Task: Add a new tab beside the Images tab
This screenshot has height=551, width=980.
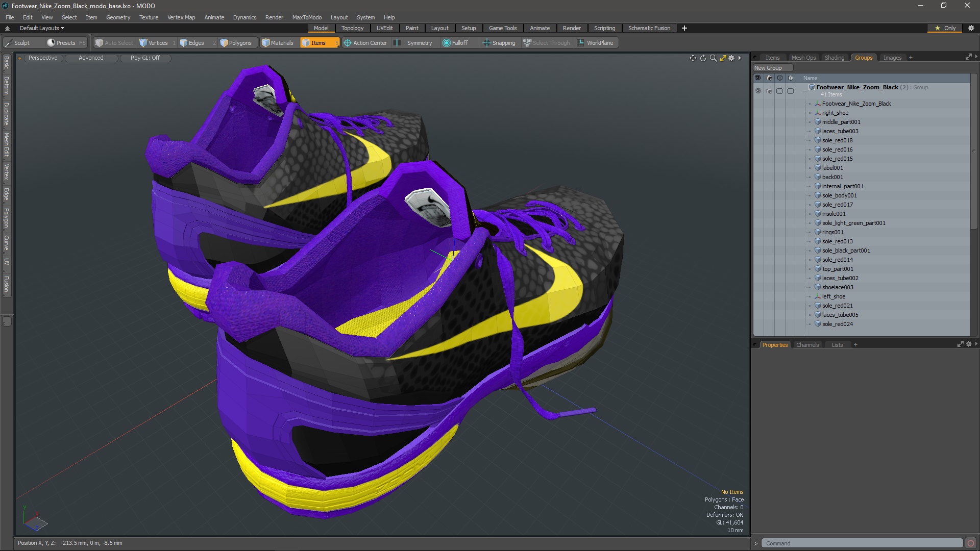Action: click(911, 58)
